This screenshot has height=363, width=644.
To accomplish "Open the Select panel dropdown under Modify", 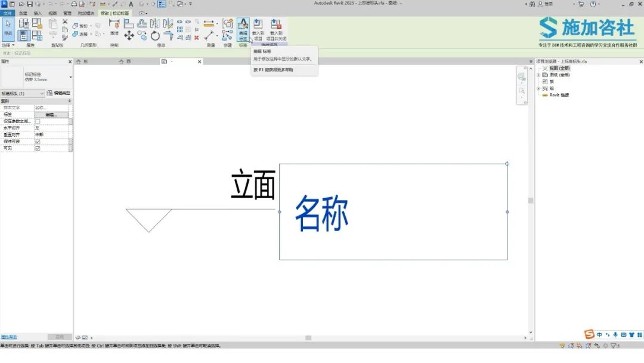I will click(x=8, y=45).
